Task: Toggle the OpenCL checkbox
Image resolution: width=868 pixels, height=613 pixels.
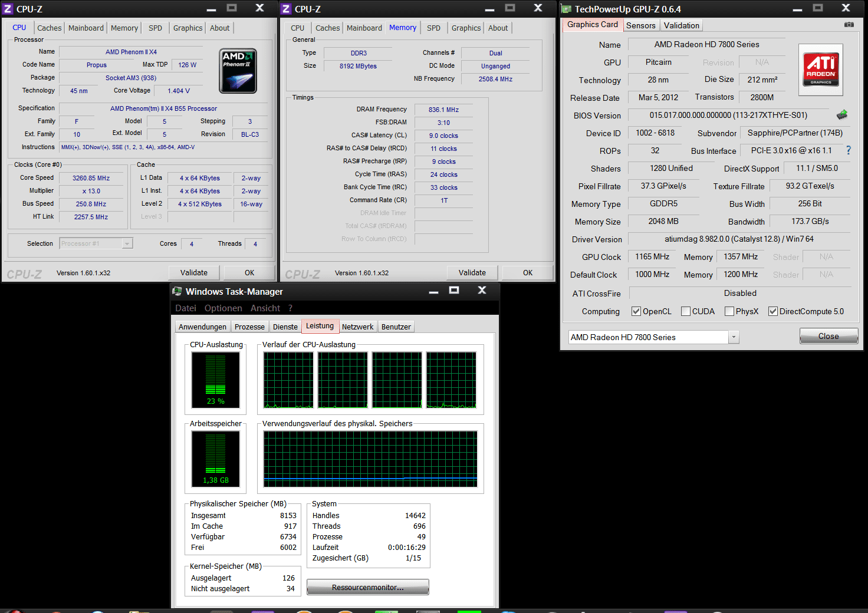Action: click(636, 311)
